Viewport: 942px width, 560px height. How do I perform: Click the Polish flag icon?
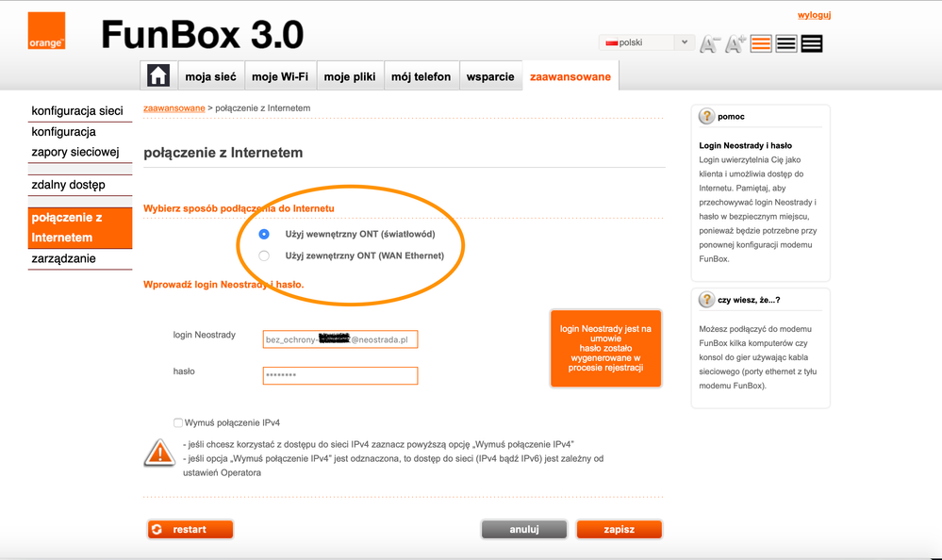tap(612, 42)
